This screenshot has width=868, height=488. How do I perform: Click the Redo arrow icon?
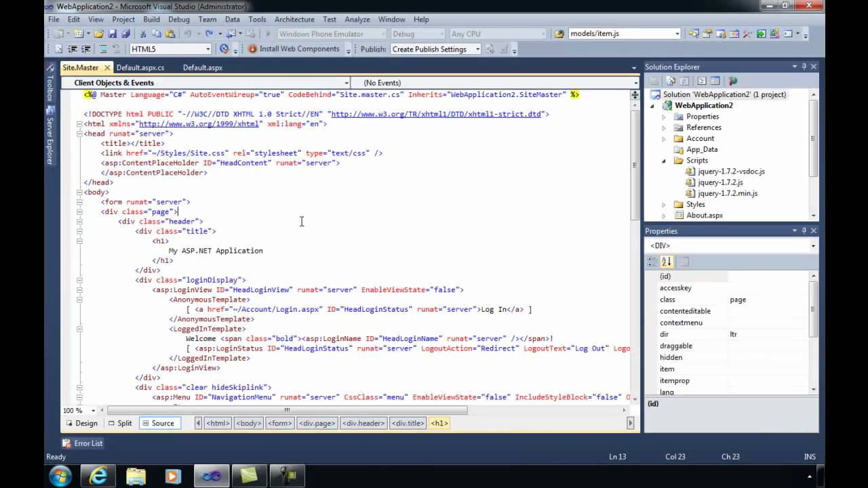pyautogui.click(x=209, y=34)
